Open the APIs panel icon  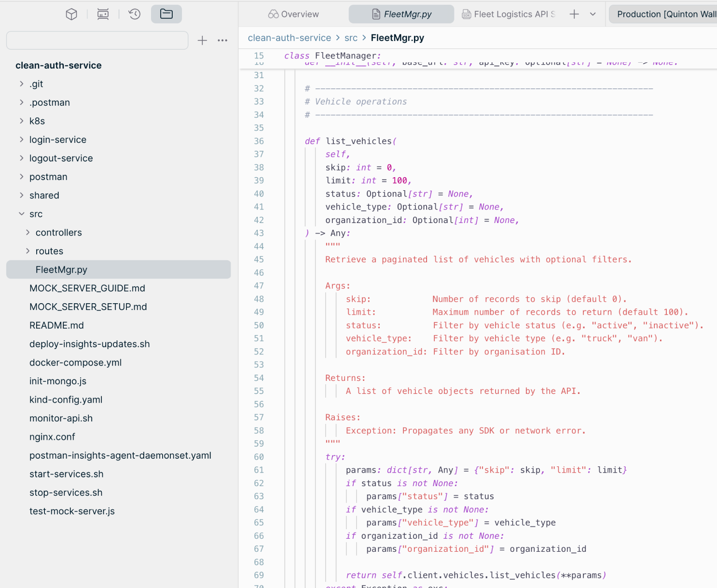coord(102,14)
